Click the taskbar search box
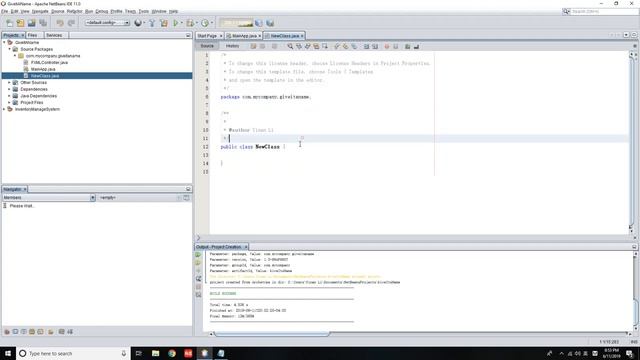 tap(73, 353)
